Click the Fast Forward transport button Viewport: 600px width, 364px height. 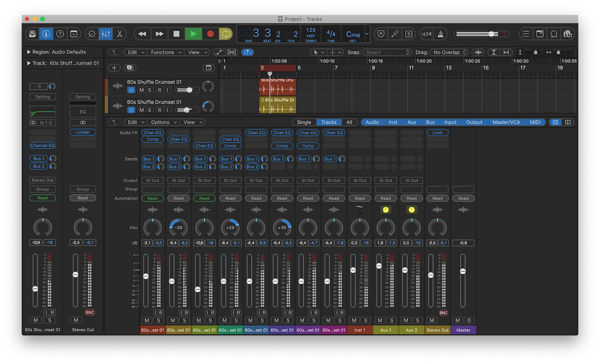click(159, 33)
